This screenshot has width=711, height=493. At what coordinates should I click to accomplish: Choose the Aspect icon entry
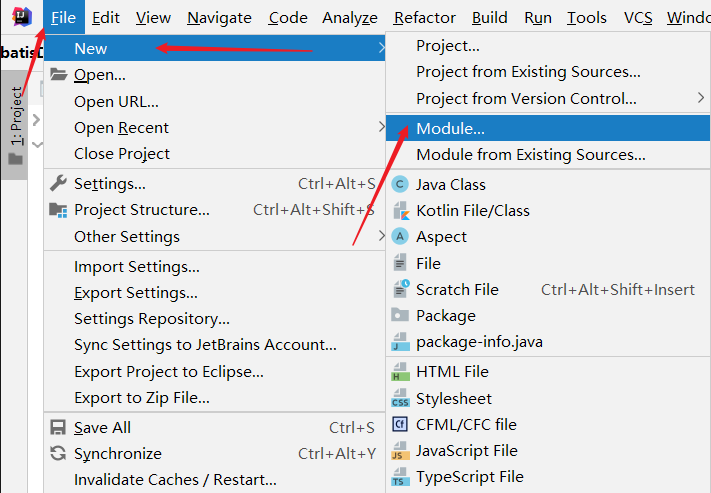coord(400,237)
